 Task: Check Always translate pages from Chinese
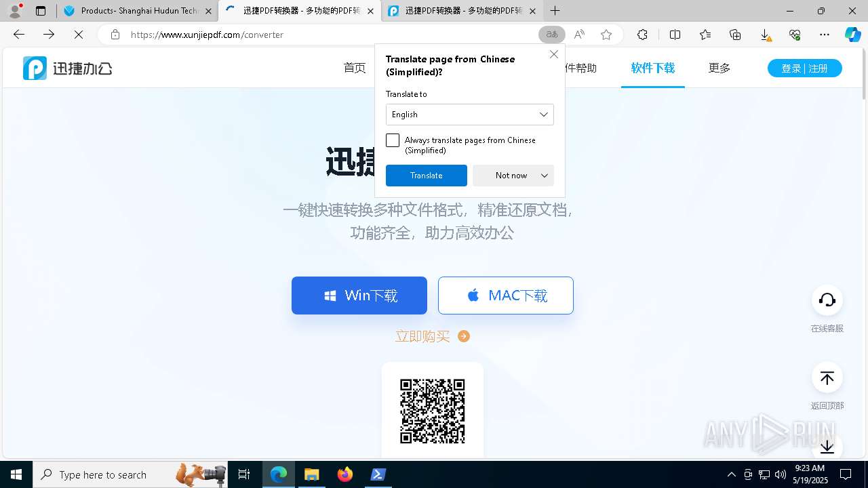393,140
